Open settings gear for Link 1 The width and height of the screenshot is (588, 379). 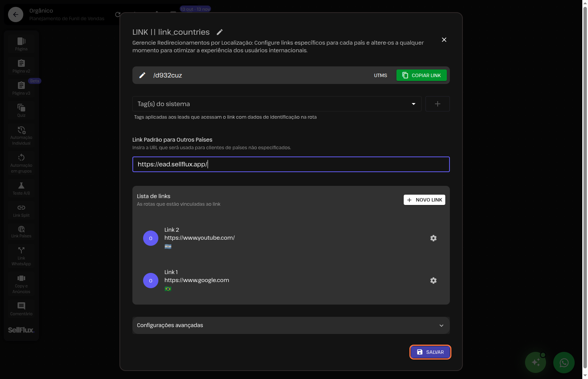coord(433,281)
